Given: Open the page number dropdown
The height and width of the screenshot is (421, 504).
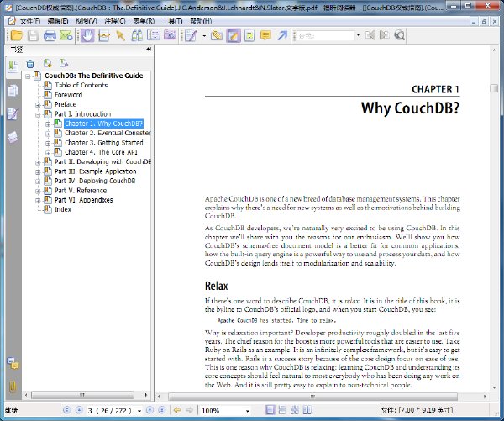Looking at the screenshot, I should tap(139, 411).
